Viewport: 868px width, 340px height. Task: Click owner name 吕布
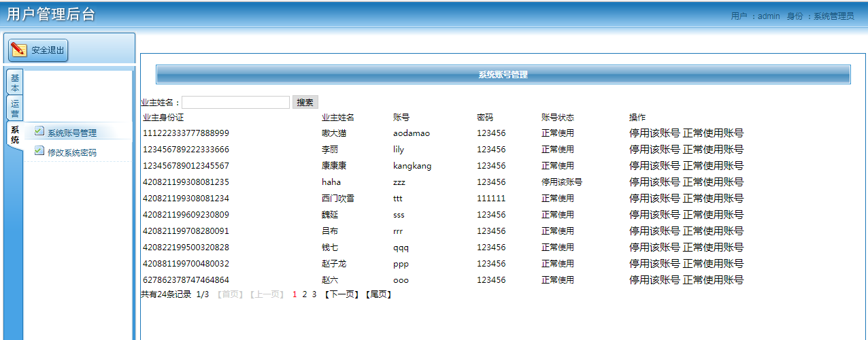[330, 231]
